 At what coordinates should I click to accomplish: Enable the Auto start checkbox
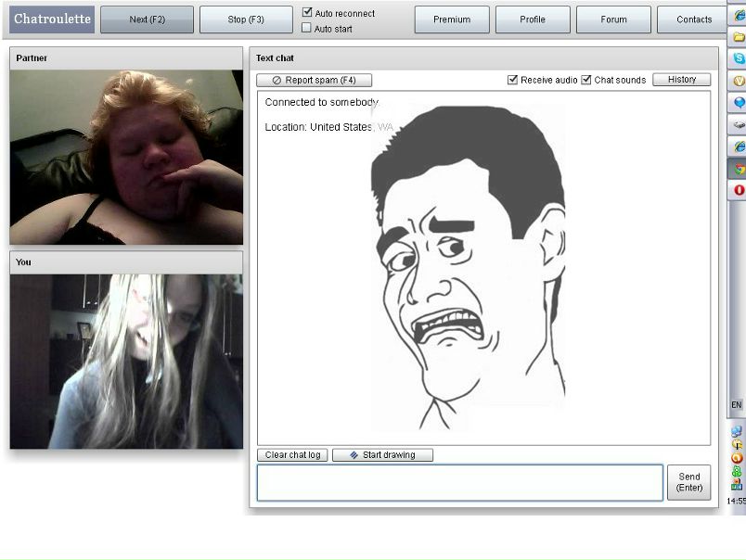[307, 29]
